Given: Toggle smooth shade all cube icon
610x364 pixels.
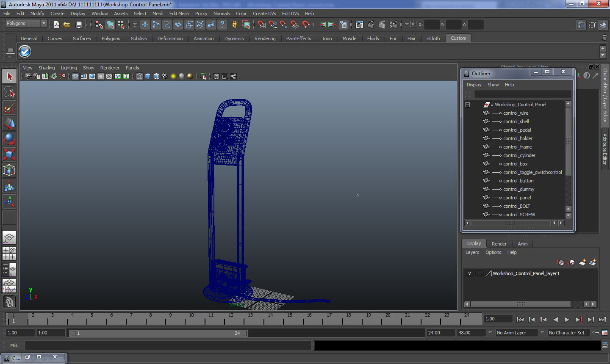Looking at the screenshot, I should [148, 76].
